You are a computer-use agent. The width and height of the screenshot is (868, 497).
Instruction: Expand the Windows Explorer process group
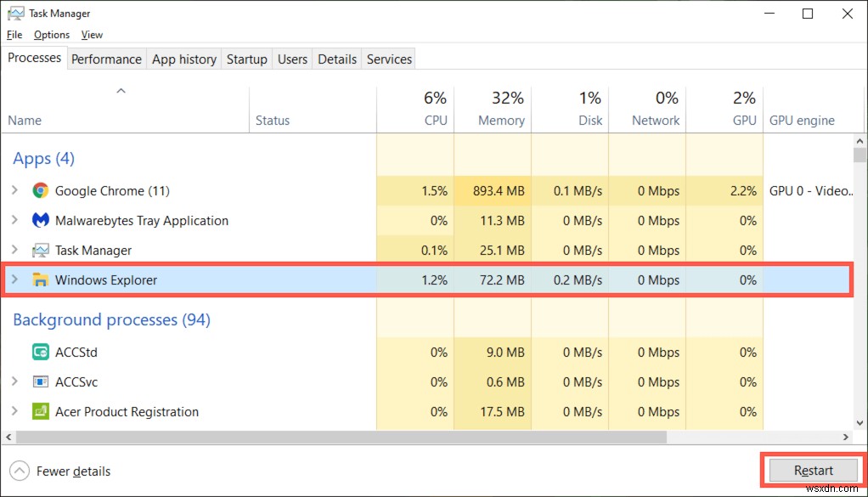15,280
